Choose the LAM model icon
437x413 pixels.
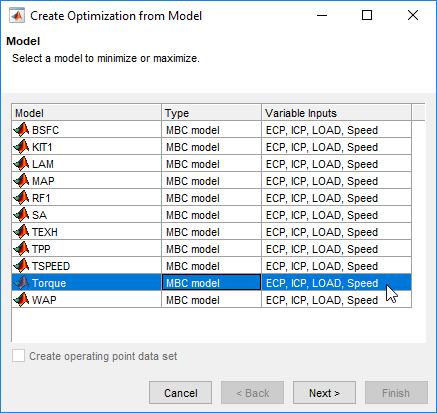[x=21, y=164]
